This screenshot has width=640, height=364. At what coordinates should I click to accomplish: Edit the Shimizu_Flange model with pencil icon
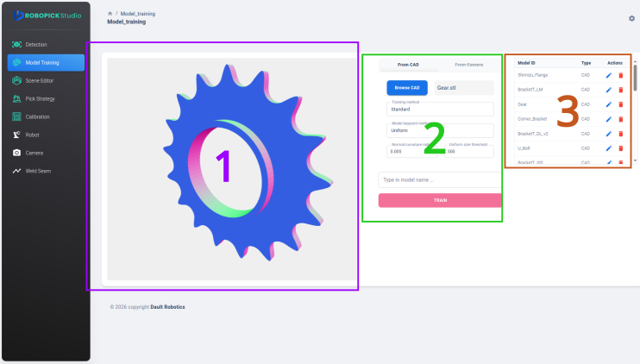pyautogui.click(x=609, y=76)
